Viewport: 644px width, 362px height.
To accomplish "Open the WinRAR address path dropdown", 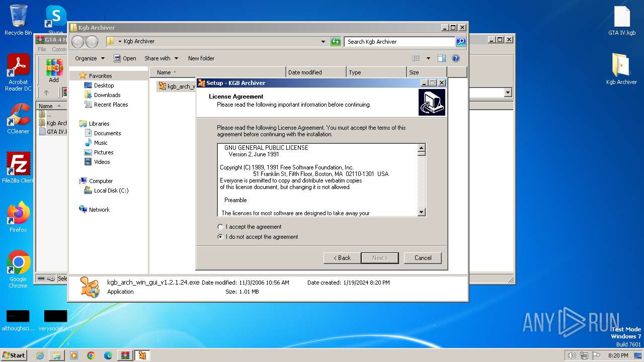I will [x=508, y=93].
